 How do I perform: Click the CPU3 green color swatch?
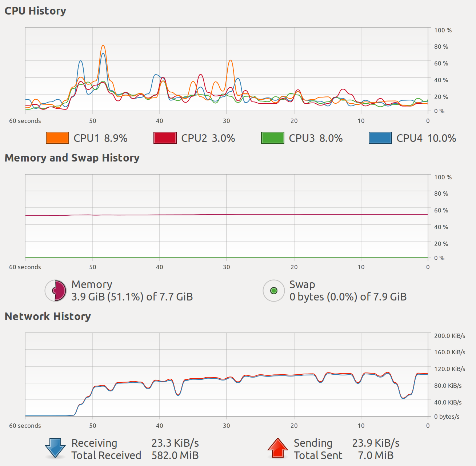click(x=273, y=138)
